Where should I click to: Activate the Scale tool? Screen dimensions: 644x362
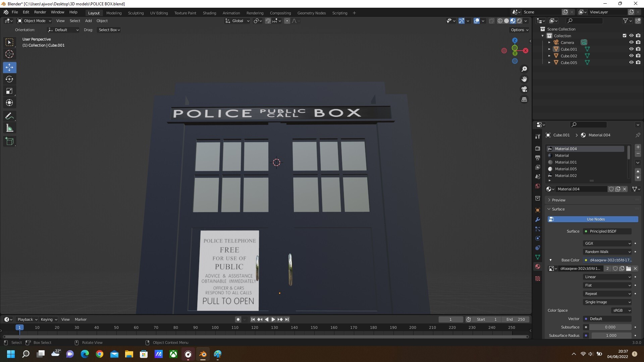(9, 91)
